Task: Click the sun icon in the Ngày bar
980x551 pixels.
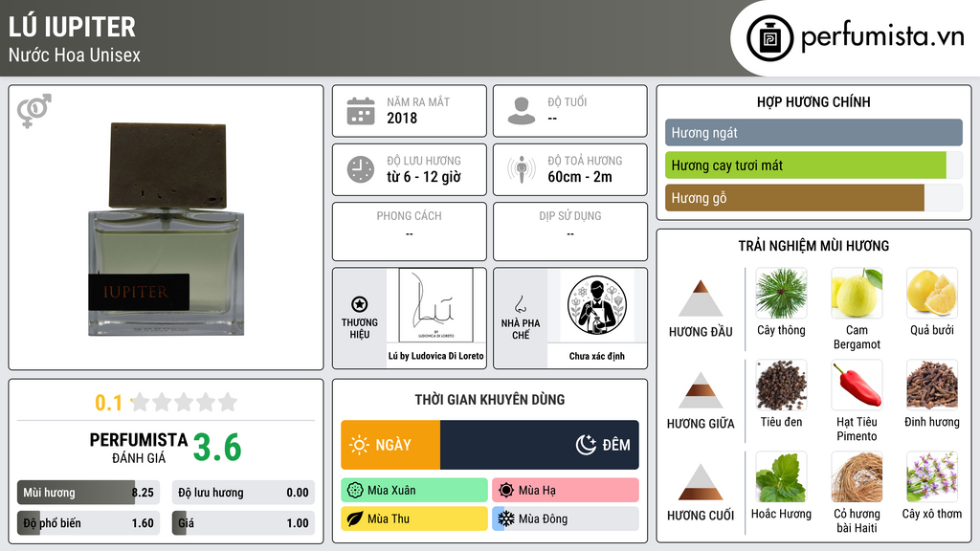Action: (x=359, y=445)
